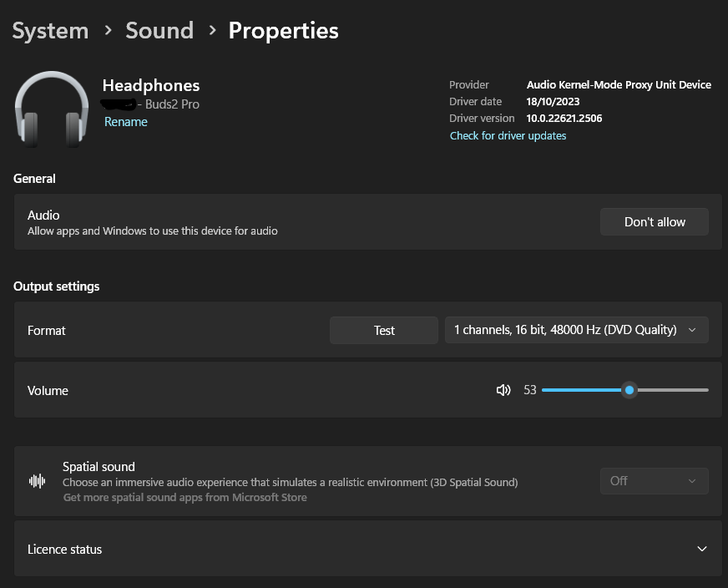
Task: Click the driver version number text
Action: pos(564,119)
